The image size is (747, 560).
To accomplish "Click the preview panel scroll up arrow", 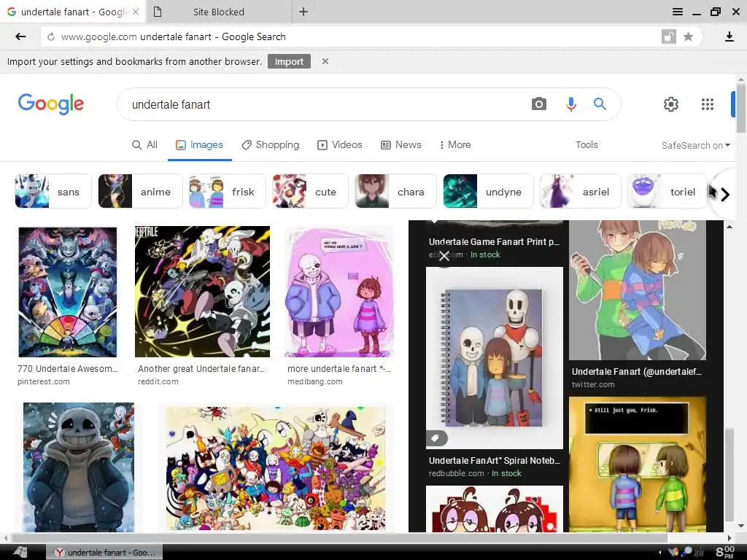I will [729, 227].
